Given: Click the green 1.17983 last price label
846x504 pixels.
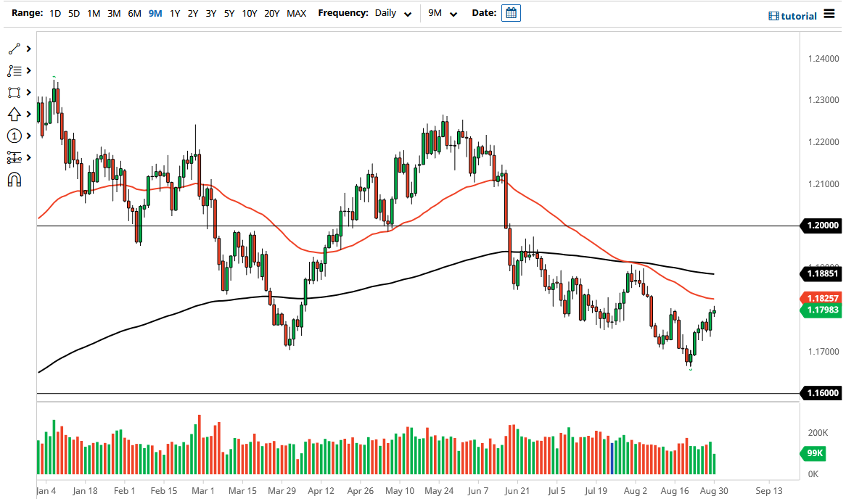Looking at the screenshot, I should pos(822,310).
